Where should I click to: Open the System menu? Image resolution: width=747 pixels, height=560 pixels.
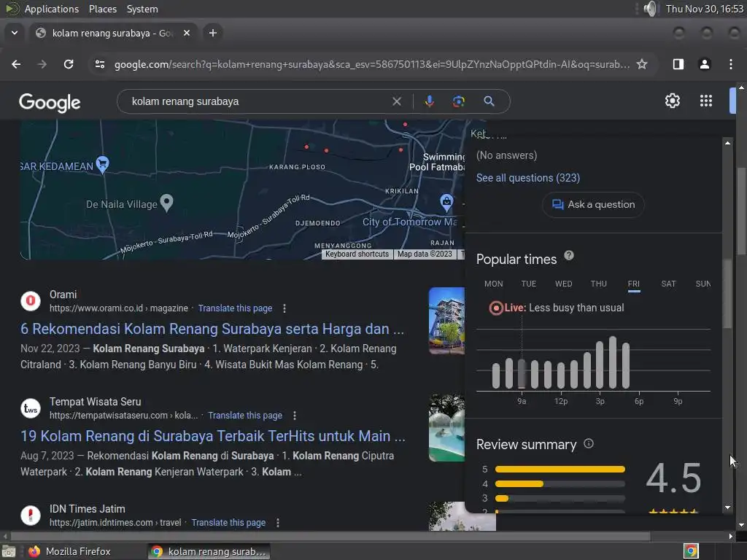[x=142, y=9]
